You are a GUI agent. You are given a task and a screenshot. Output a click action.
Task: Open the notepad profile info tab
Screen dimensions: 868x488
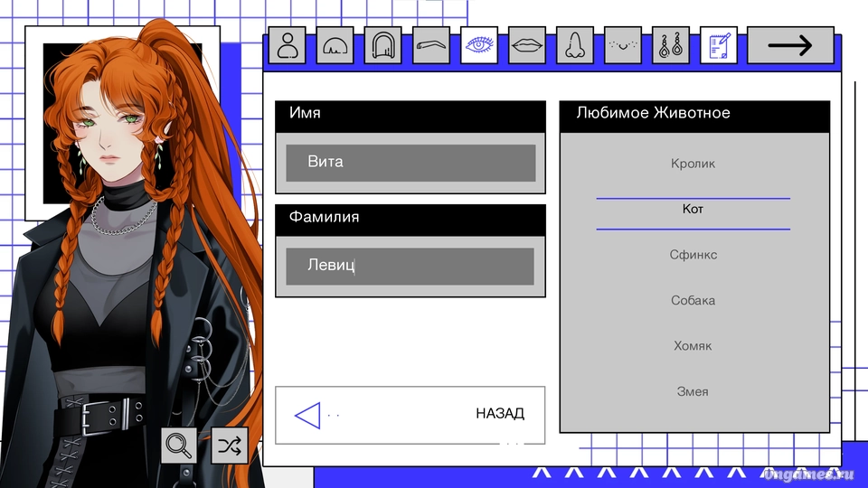coord(718,45)
